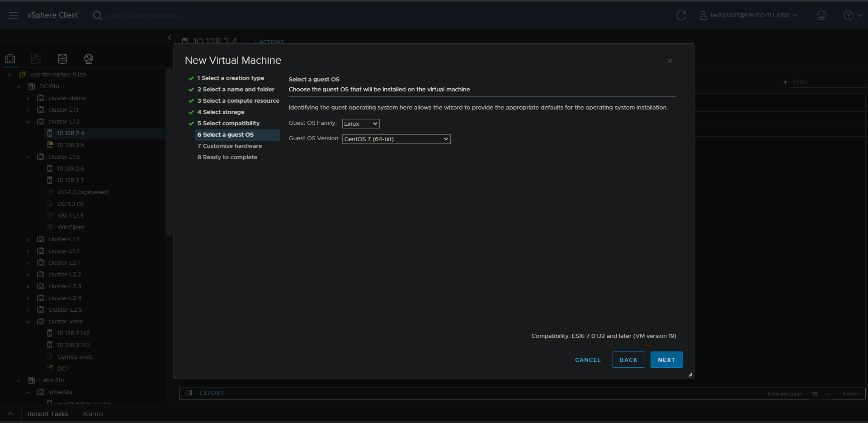
Task: Click the CANCEL button
Action: (x=588, y=360)
